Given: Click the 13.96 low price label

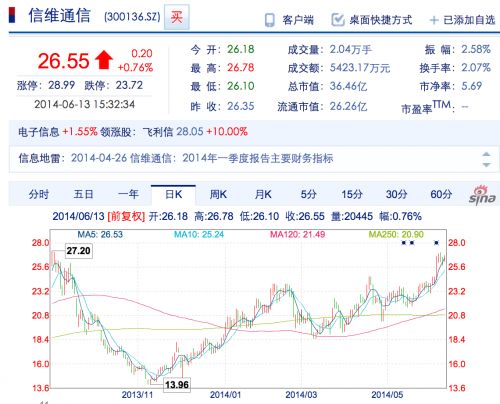Looking at the screenshot, I should (x=177, y=385).
